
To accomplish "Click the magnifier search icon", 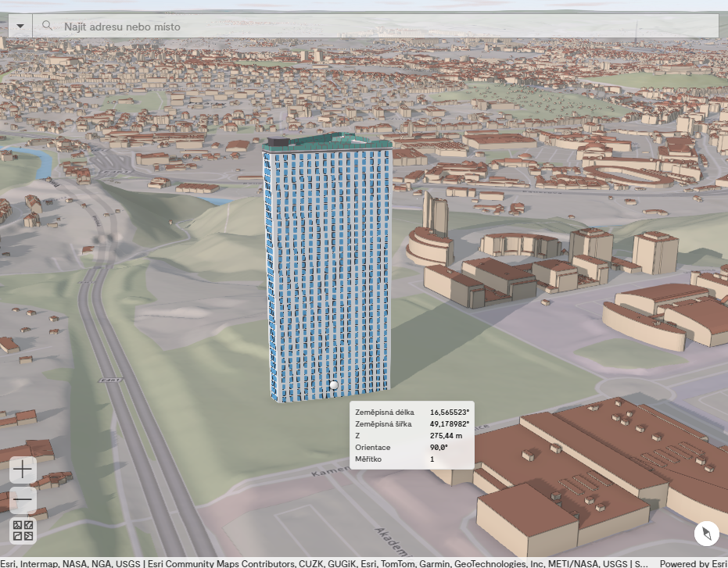I will 48,26.
